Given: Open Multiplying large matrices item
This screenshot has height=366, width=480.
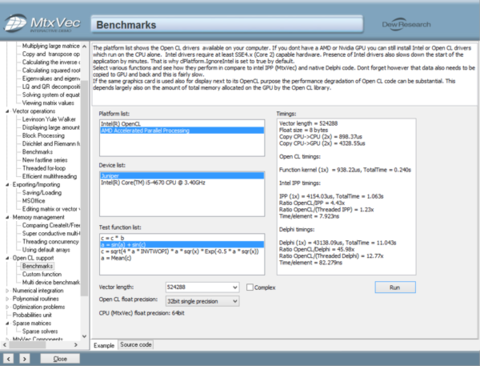Looking at the screenshot, I should 51,46.
